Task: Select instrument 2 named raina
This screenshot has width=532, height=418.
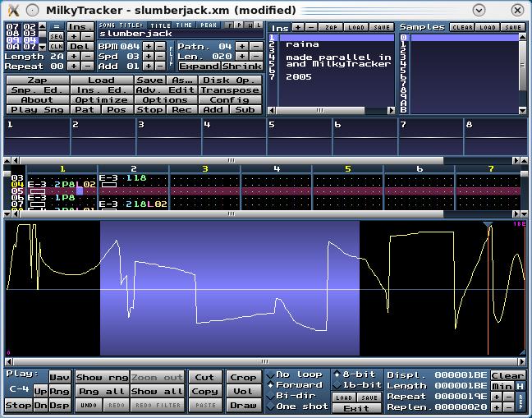Action: click(303, 44)
